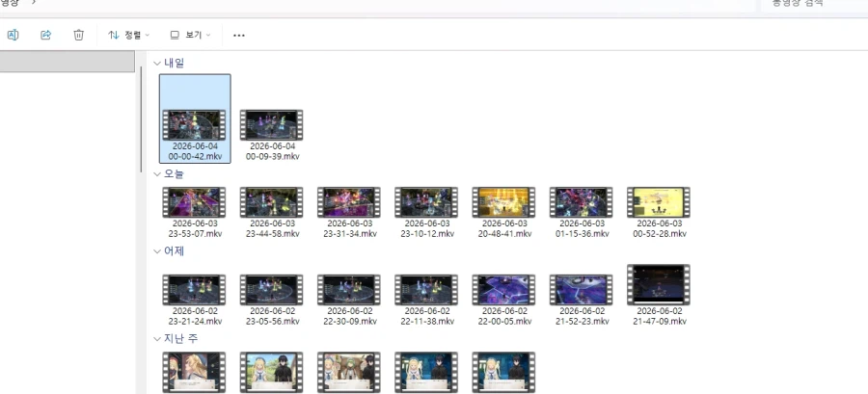Open the 정렬 sort dropdown
The width and height of the screenshot is (868, 394).
click(128, 35)
